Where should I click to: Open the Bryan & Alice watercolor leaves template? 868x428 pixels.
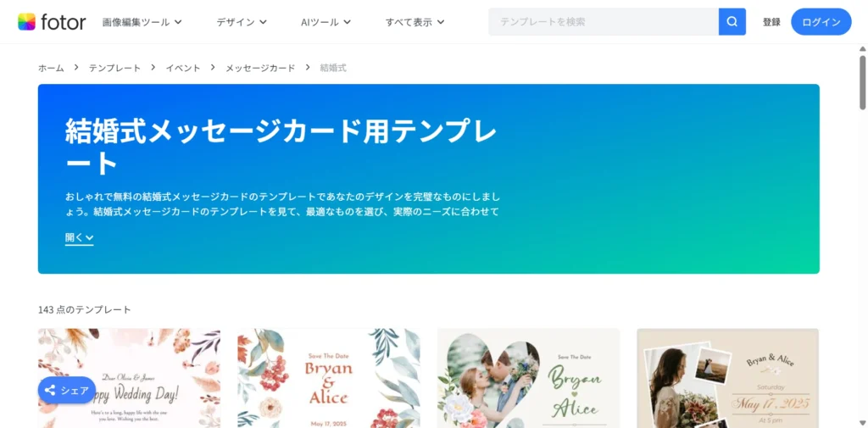(x=329, y=378)
